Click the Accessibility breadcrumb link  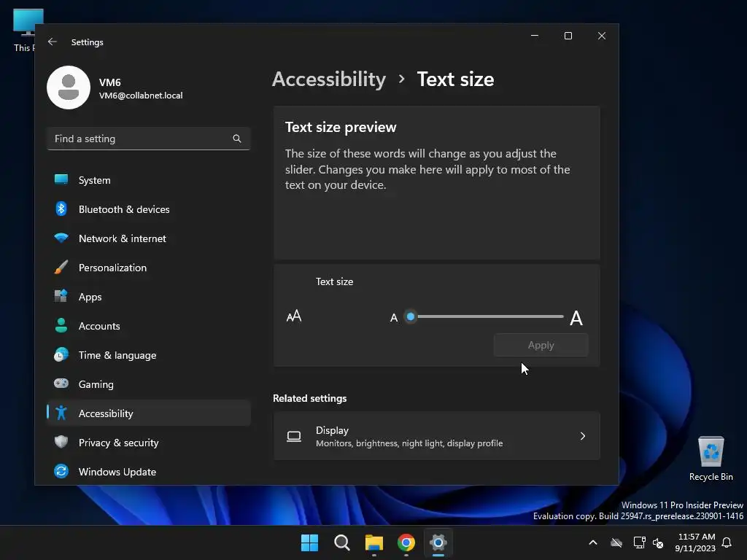click(x=329, y=79)
